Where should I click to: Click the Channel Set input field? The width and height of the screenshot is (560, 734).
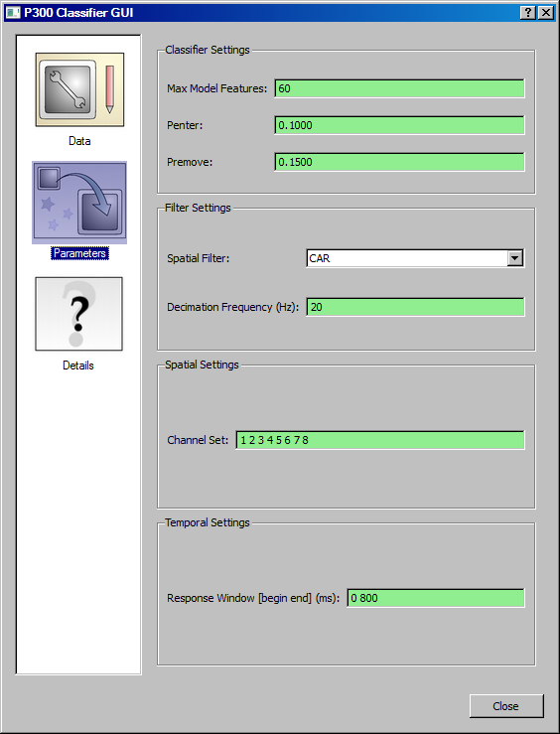click(380, 440)
